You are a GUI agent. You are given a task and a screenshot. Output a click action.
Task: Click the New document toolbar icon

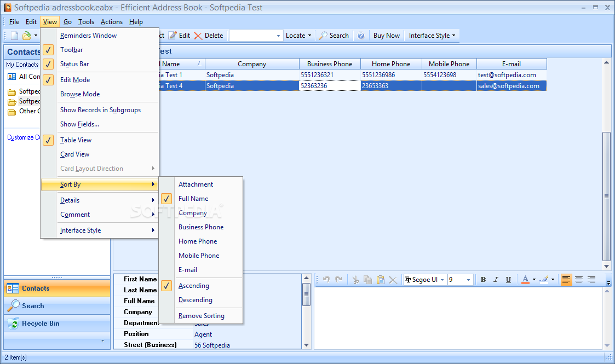click(14, 36)
